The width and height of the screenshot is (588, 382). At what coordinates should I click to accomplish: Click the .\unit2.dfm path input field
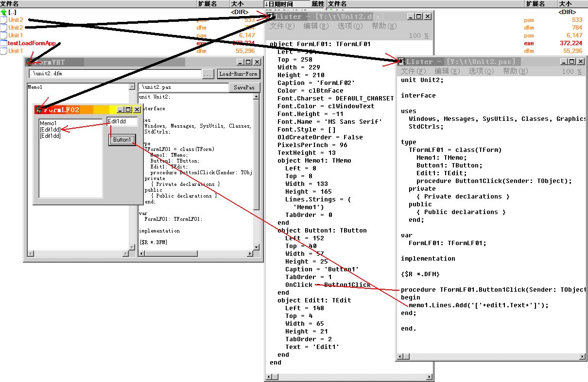pos(115,74)
